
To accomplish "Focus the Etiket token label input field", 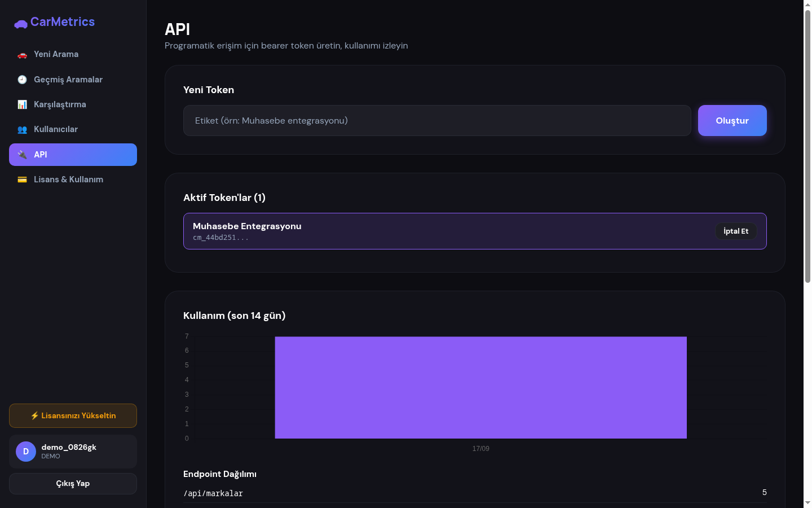I will coord(437,120).
